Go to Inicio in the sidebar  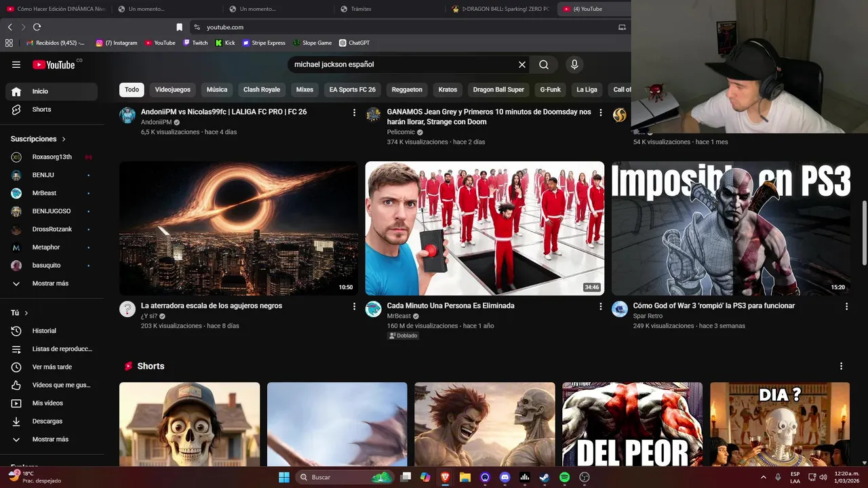52,91
